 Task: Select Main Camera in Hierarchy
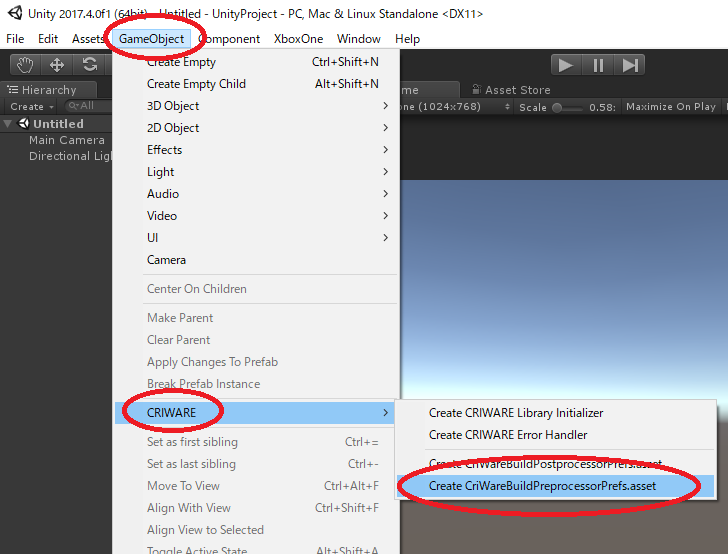click(x=66, y=140)
